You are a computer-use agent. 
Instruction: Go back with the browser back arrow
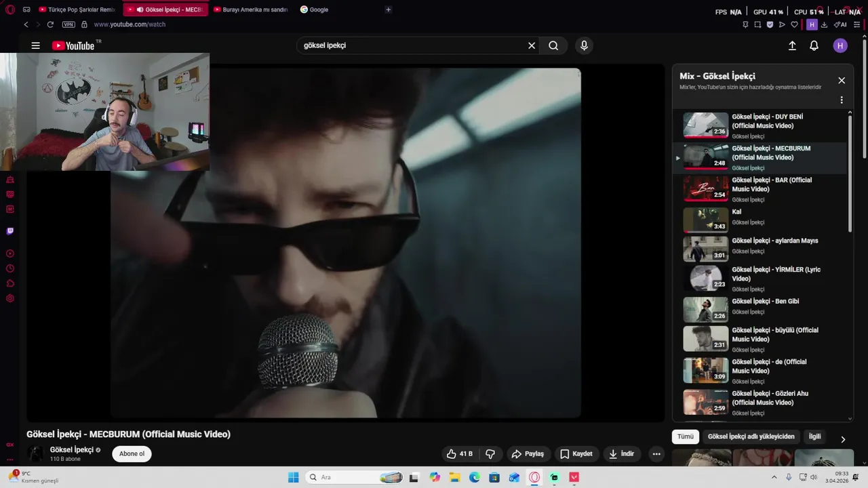click(26, 24)
